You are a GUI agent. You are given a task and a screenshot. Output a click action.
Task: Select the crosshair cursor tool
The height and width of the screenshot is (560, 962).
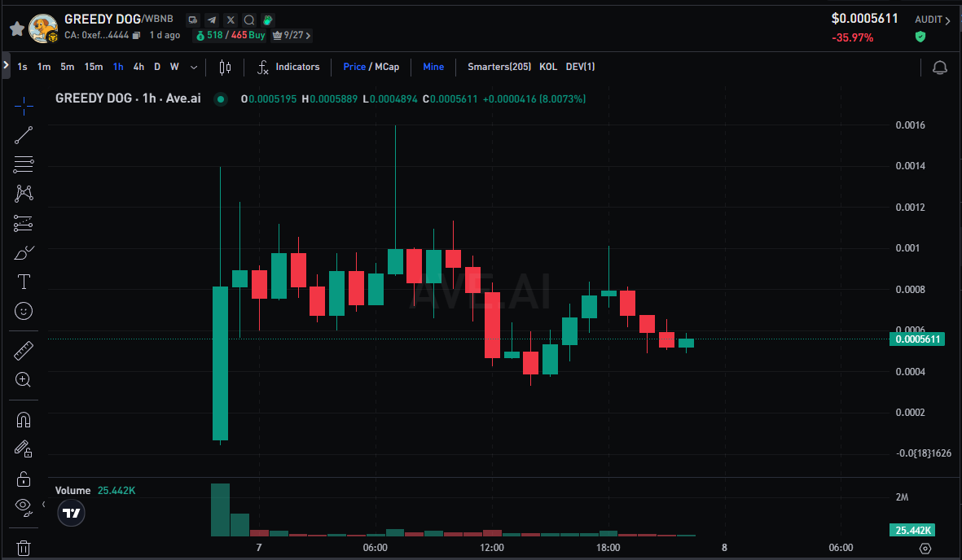(x=24, y=106)
